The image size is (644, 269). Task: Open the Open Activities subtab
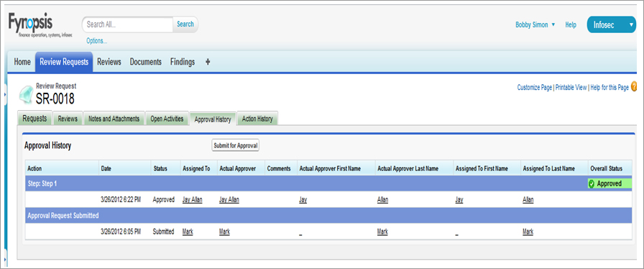point(167,119)
